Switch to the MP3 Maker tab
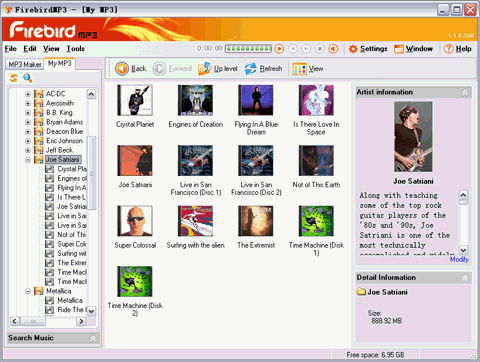Image resolution: width=480 pixels, height=362 pixels. pyautogui.click(x=25, y=64)
